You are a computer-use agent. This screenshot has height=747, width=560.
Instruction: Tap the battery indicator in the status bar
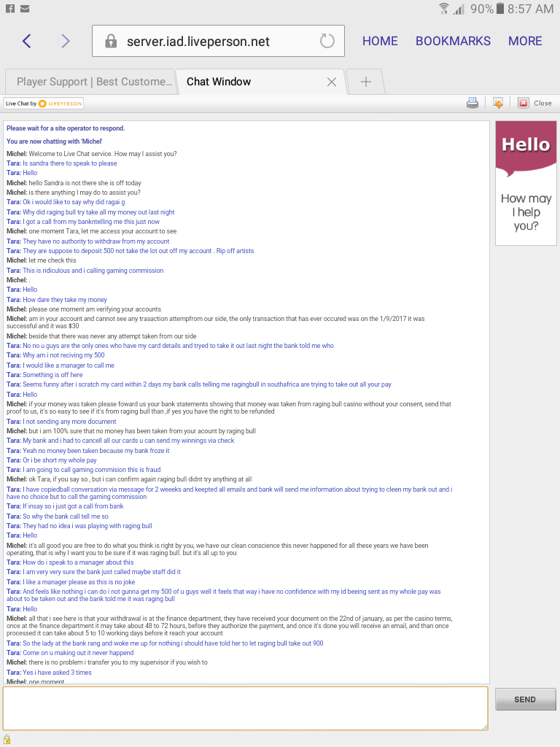(500, 8)
